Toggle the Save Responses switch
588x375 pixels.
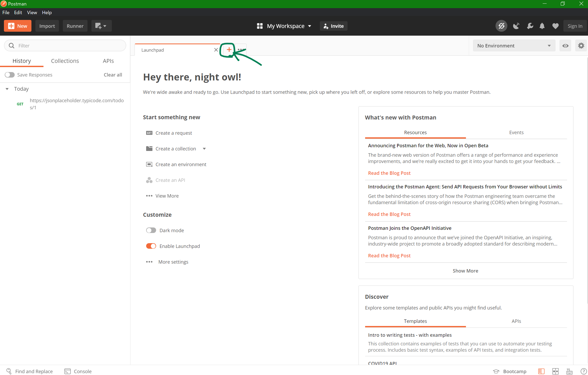(x=10, y=75)
